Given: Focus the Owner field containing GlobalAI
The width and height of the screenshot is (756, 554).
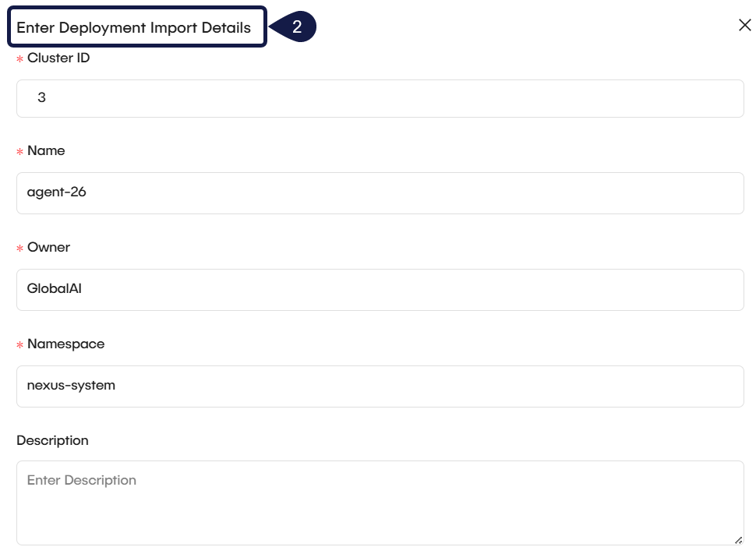Looking at the screenshot, I should coord(380,289).
